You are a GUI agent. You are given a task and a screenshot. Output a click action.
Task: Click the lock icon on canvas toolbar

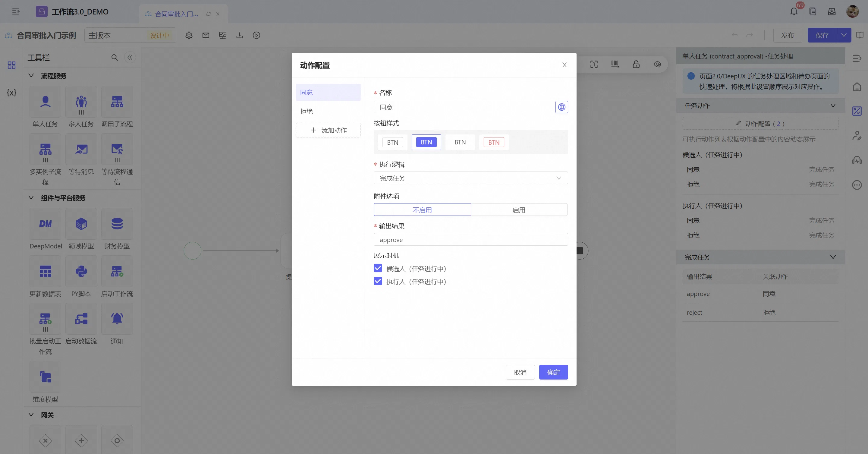pos(636,64)
